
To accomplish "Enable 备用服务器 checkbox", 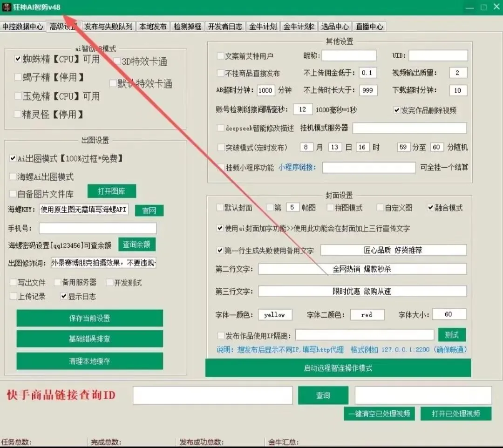I will tap(57, 282).
